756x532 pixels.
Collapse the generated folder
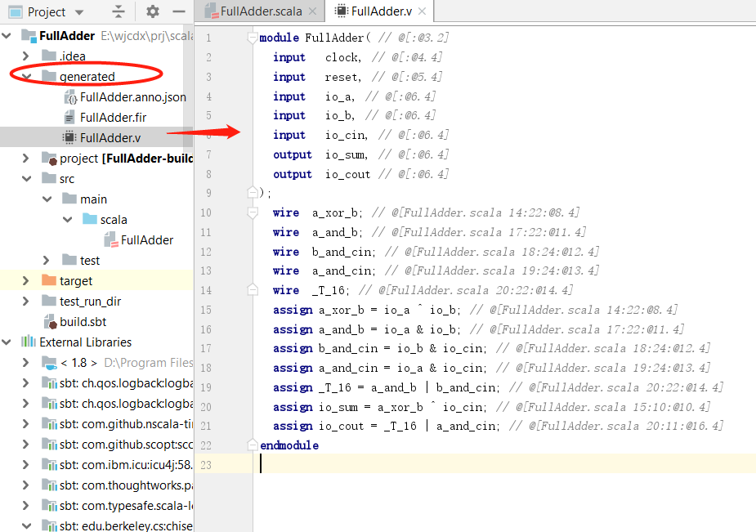tap(26, 77)
